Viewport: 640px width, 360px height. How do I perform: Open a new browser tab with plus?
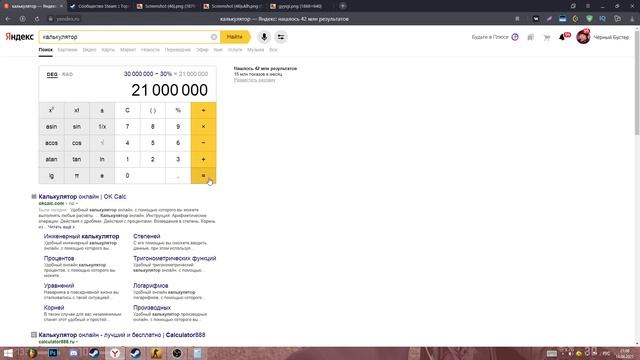(x=343, y=6)
